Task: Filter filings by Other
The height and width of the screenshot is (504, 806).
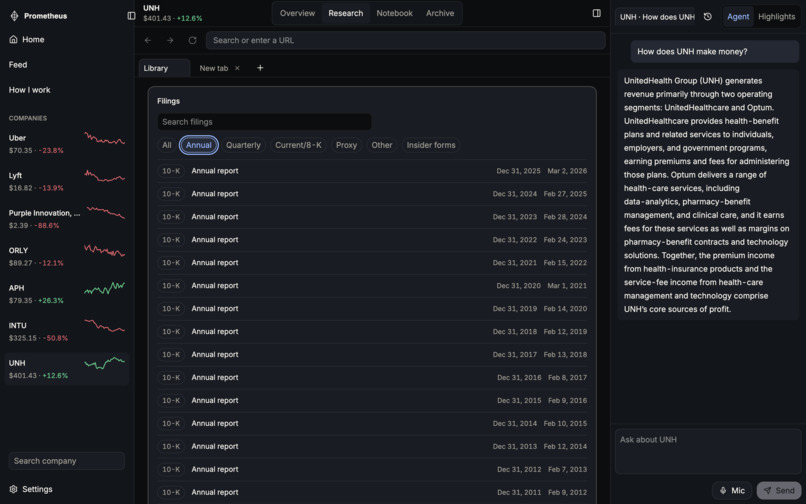Action: [x=382, y=145]
